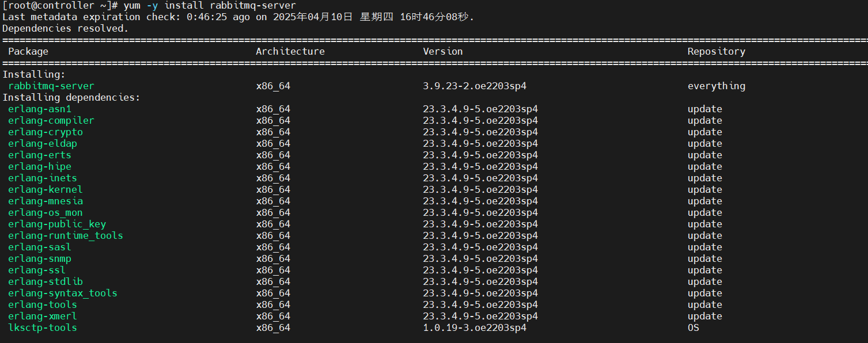868x343 pixels.
Task: Select the Version column header
Action: [x=442, y=51]
